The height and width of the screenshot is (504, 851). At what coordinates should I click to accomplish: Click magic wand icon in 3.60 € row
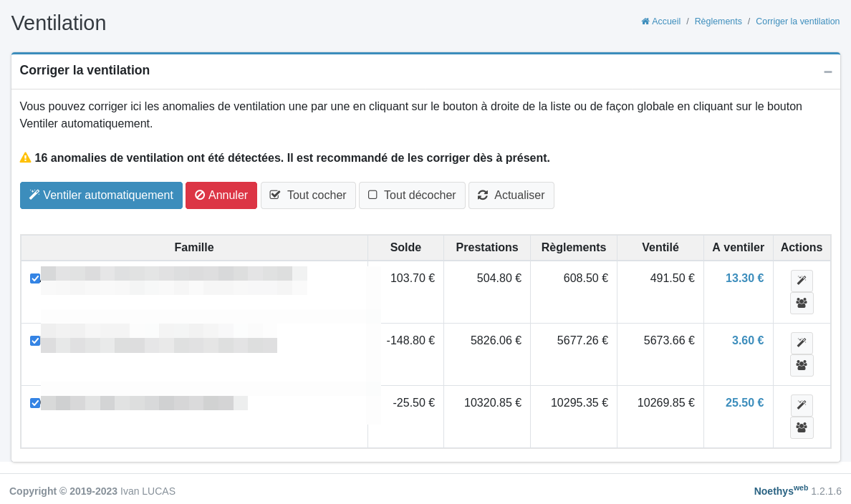pos(802,343)
